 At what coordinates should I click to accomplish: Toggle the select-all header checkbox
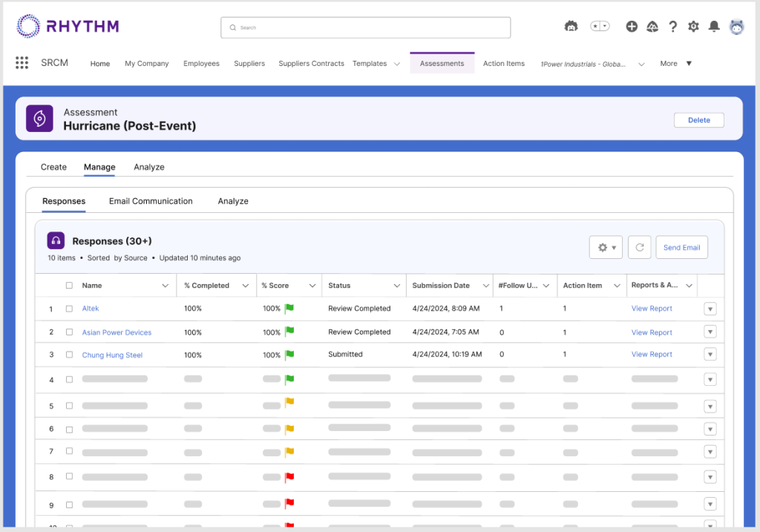tap(69, 286)
